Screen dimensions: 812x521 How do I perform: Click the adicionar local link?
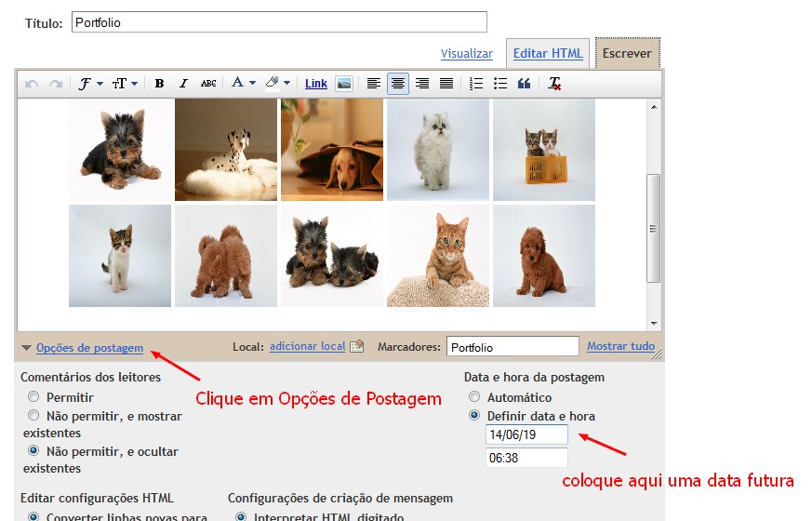(x=308, y=346)
